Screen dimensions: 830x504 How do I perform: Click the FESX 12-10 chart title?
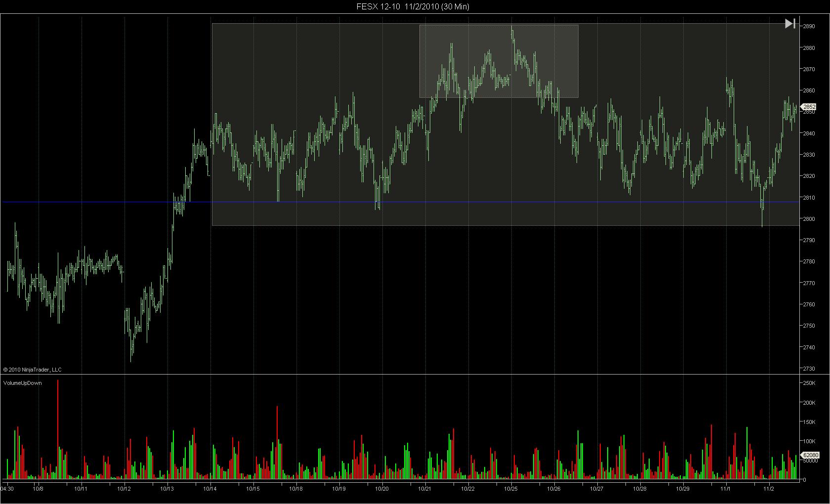[x=413, y=6]
